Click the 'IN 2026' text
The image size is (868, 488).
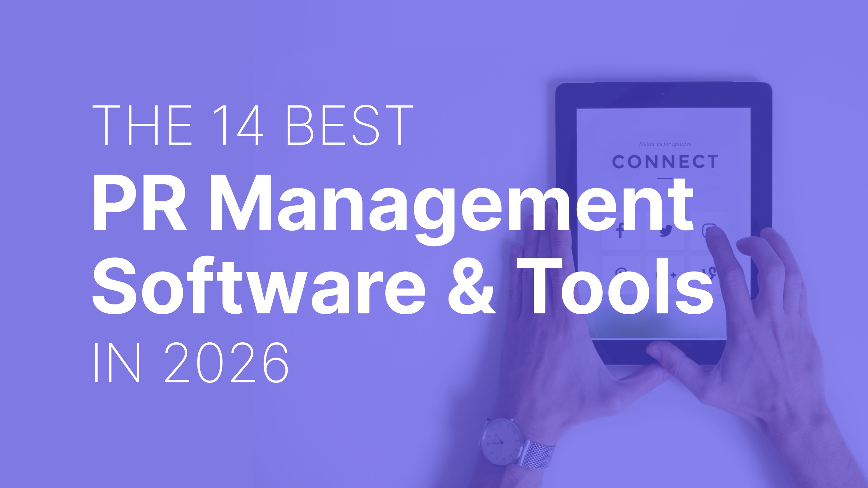coord(191,363)
